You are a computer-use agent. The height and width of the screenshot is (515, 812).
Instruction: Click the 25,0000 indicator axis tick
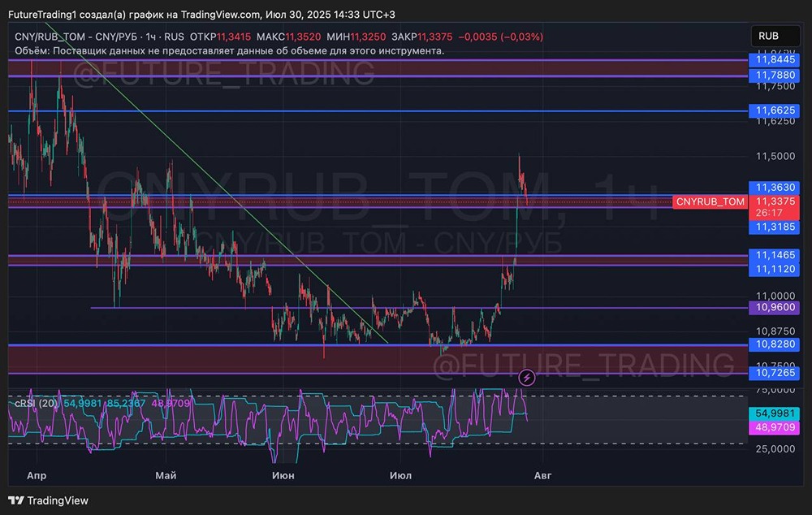coord(775,448)
